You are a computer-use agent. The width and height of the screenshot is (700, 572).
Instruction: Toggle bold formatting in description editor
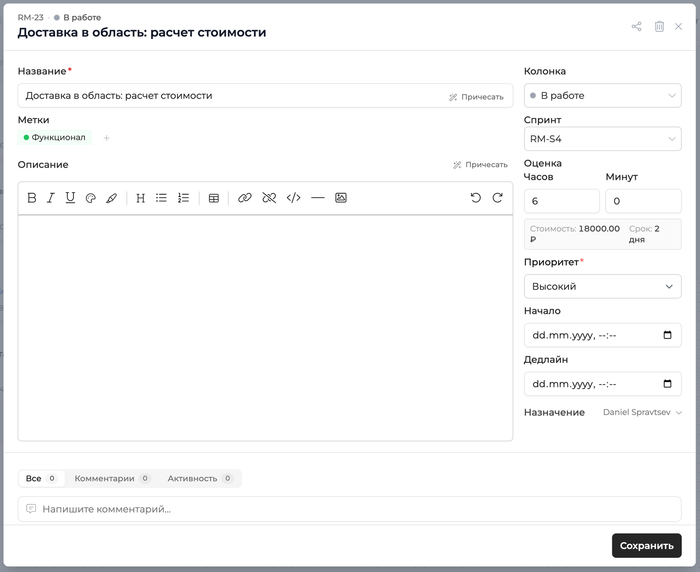32,198
